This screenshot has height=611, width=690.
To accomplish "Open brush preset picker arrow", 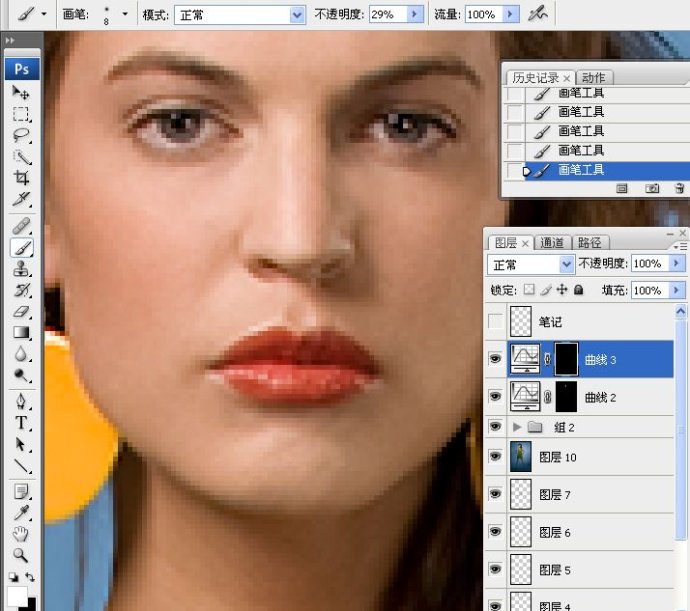I will coord(125,14).
